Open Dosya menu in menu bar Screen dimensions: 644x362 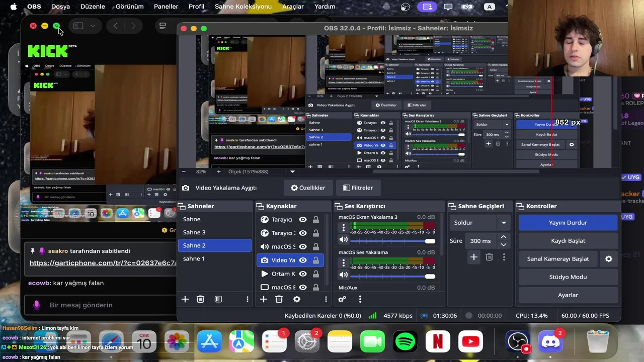point(60,7)
